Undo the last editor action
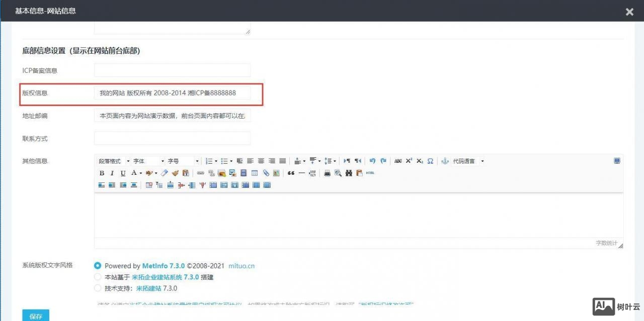Viewport: 644px width, 321px height. coord(372,160)
